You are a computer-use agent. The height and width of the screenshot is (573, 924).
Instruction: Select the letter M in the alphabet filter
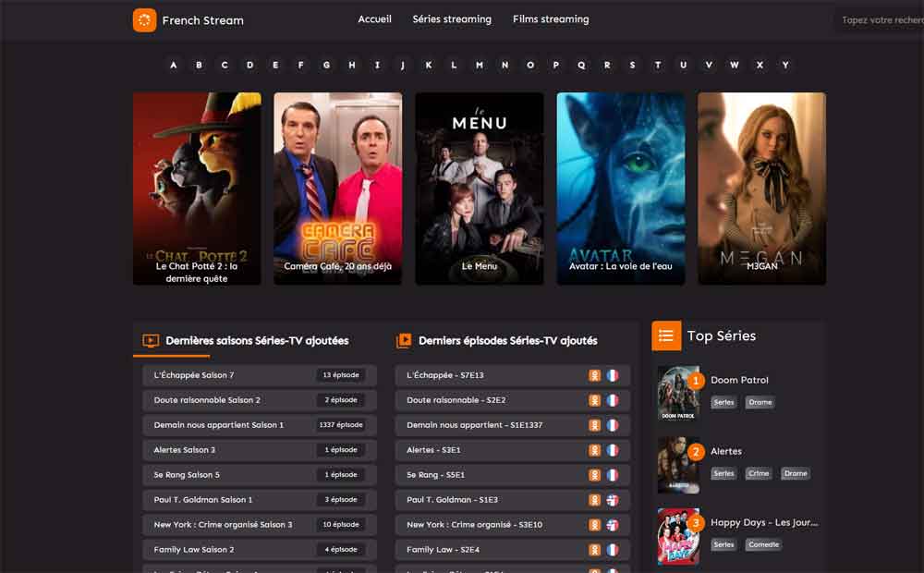pyautogui.click(x=479, y=65)
